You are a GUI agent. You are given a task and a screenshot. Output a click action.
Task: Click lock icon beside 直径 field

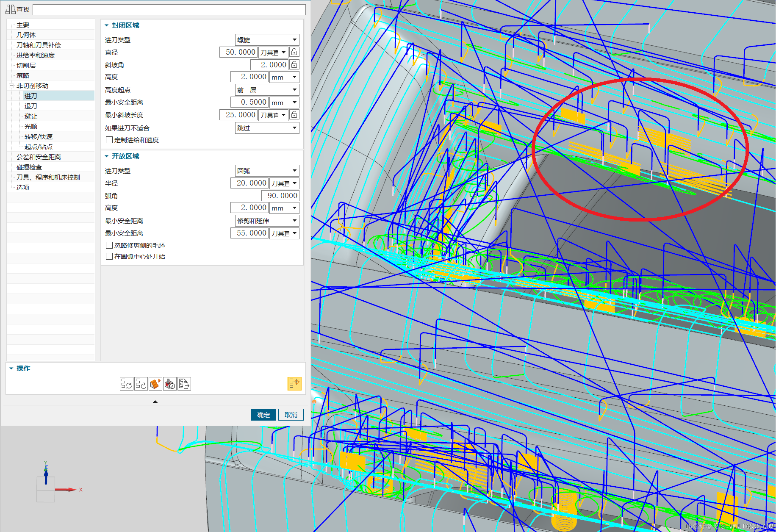tap(294, 52)
